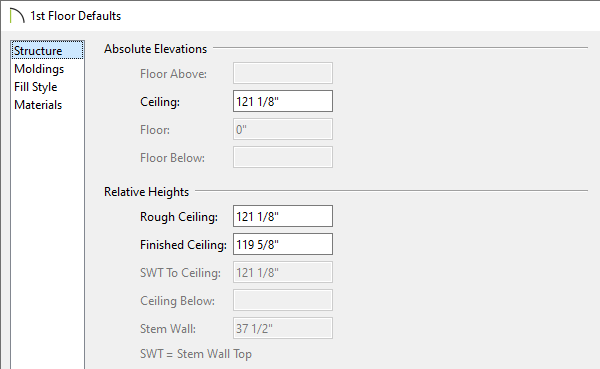The width and height of the screenshot is (600, 369).
Task: Click the SWT To Ceiling field
Action: pyautogui.click(x=283, y=272)
